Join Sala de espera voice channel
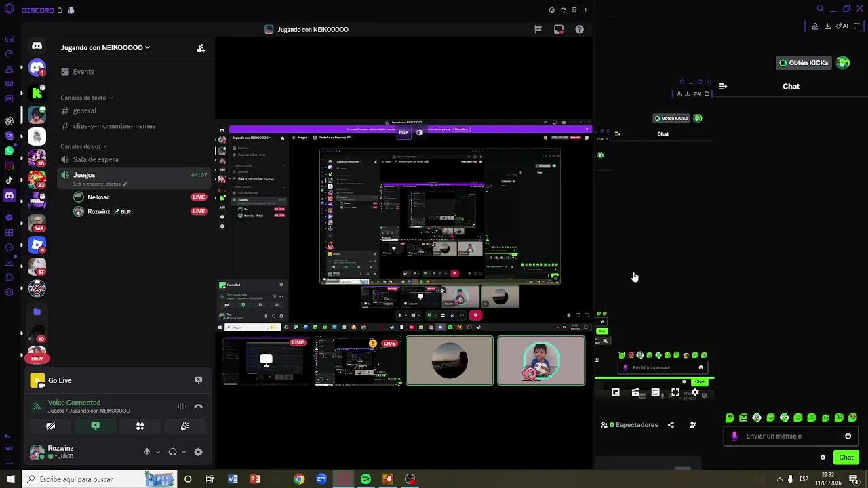868x488 pixels. click(x=134, y=159)
